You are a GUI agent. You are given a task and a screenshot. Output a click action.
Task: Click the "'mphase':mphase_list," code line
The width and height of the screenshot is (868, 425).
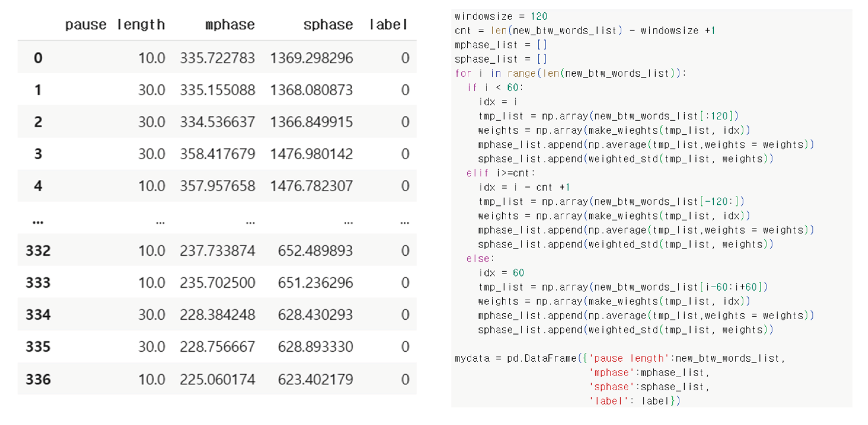(x=650, y=373)
